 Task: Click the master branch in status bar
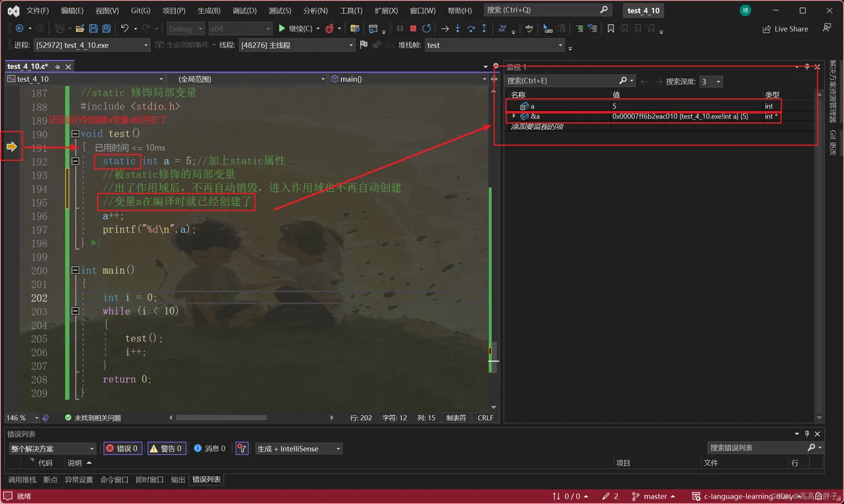point(654,496)
